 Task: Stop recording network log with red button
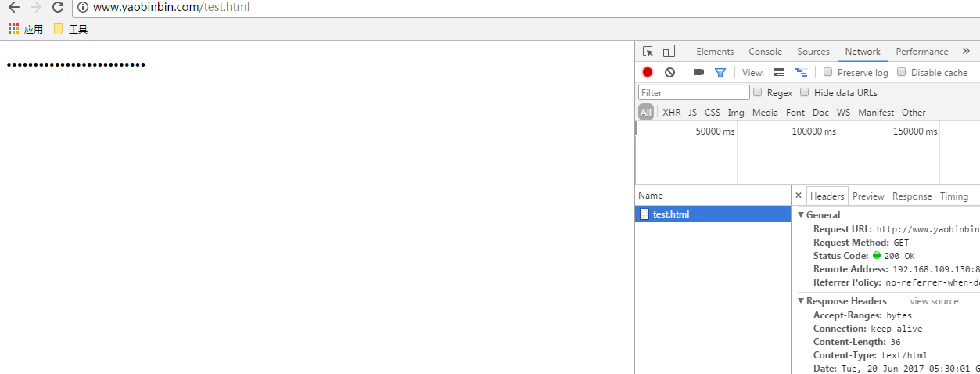coord(648,72)
